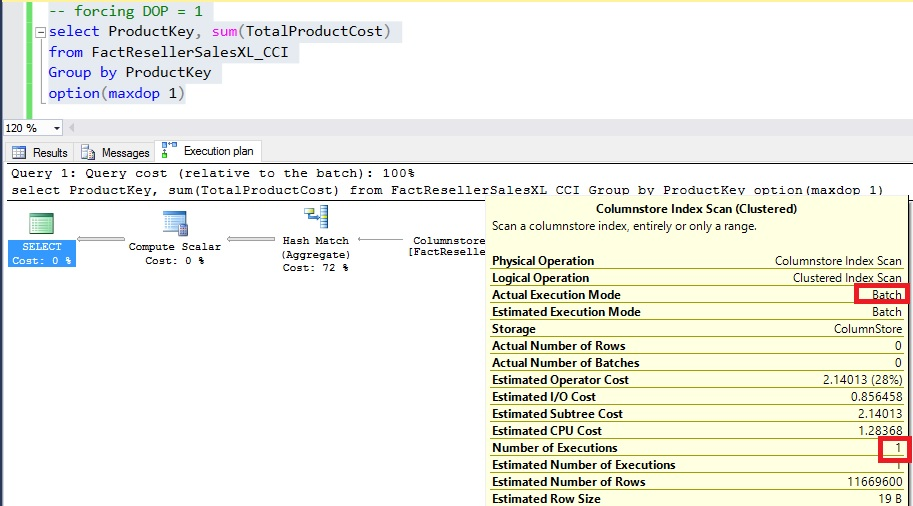Viewport: 913px width, 506px height.
Task: Click the SELECT operator icon in plan
Action: coord(41,223)
